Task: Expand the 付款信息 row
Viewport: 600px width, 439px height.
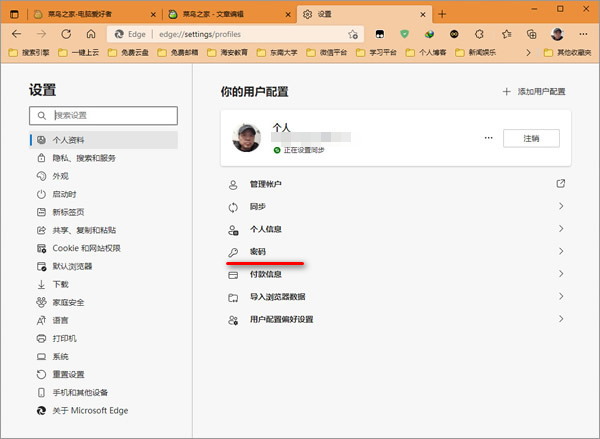Action: 561,274
